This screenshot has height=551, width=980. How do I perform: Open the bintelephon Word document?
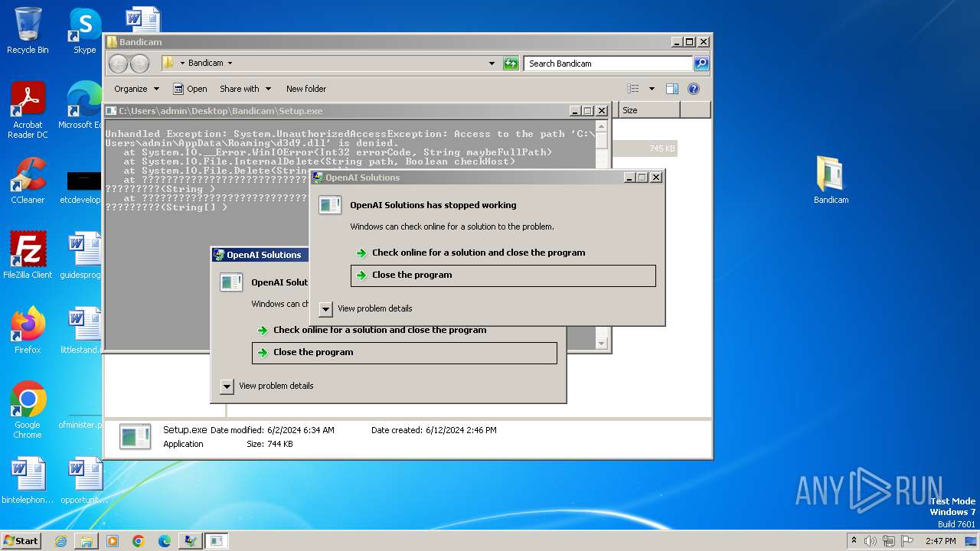[x=28, y=480]
